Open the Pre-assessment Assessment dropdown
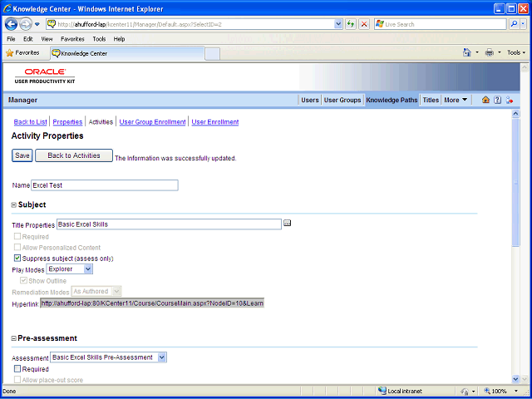532x399 pixels. [108, 357]
